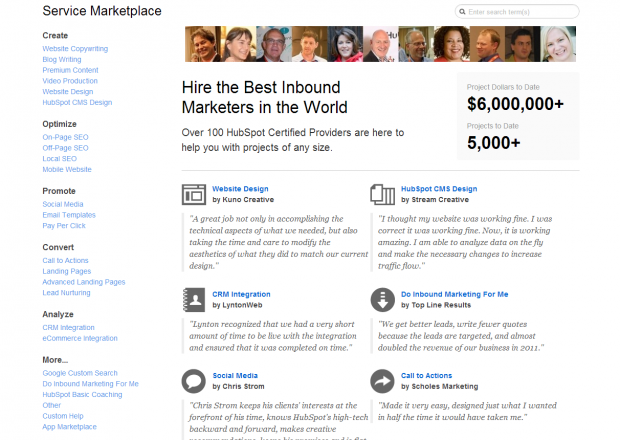Open the Custom Help link

click(x=63, y=416)
